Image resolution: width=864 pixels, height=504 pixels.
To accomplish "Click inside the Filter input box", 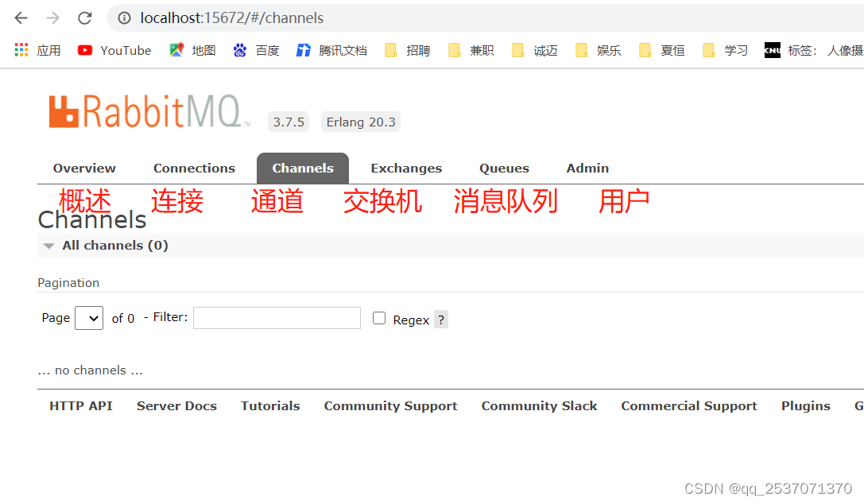I will (277, 317).
